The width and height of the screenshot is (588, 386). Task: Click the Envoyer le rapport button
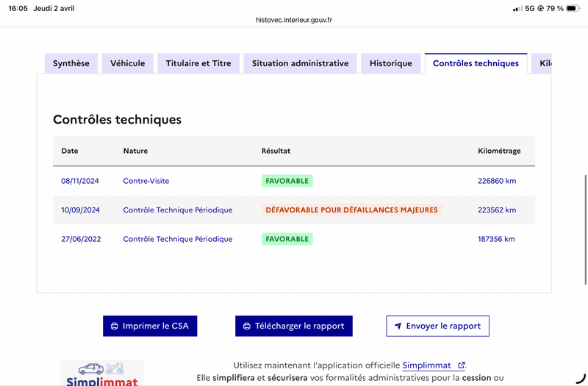pos(437,326)
